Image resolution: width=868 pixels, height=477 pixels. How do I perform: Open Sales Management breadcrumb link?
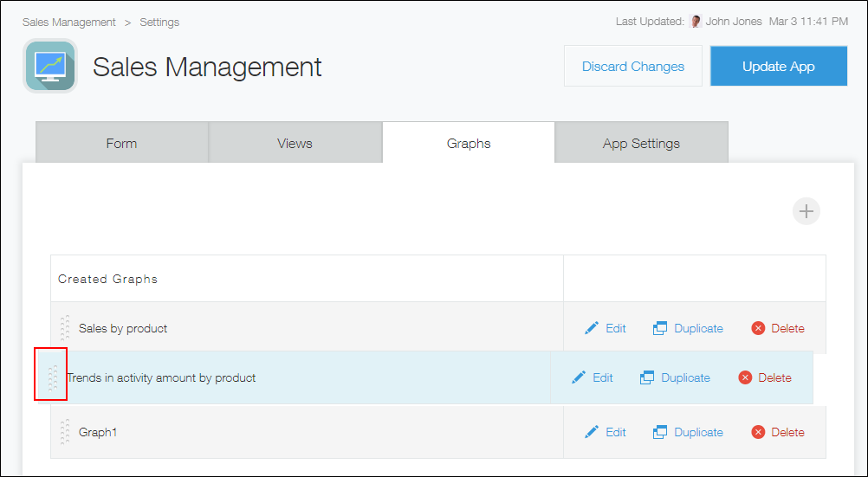click(x=69, y=22)
